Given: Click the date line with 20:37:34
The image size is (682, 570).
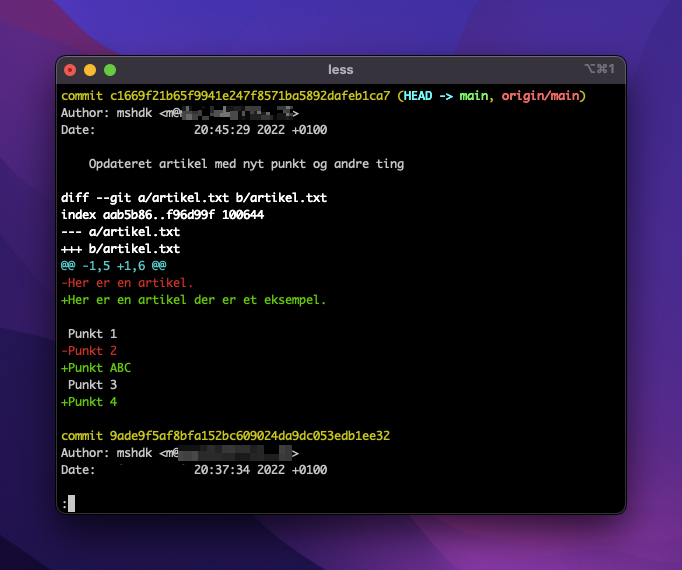Looking at the screenshot, I should coord(194,470).
